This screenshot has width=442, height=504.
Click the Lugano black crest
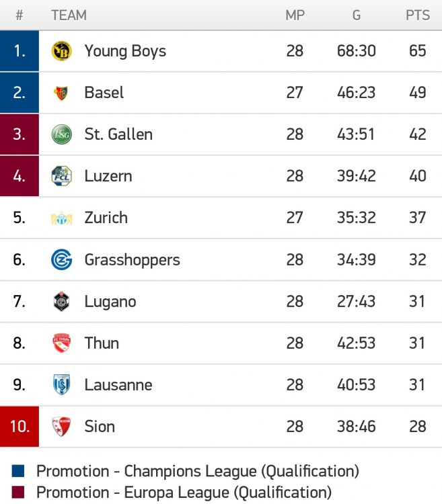pos(61,302)
